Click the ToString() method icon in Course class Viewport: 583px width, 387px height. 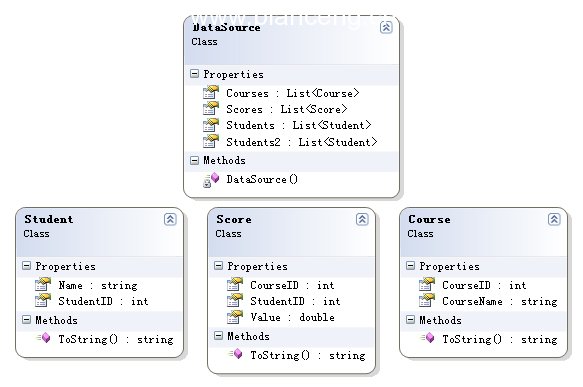[428, 338]
